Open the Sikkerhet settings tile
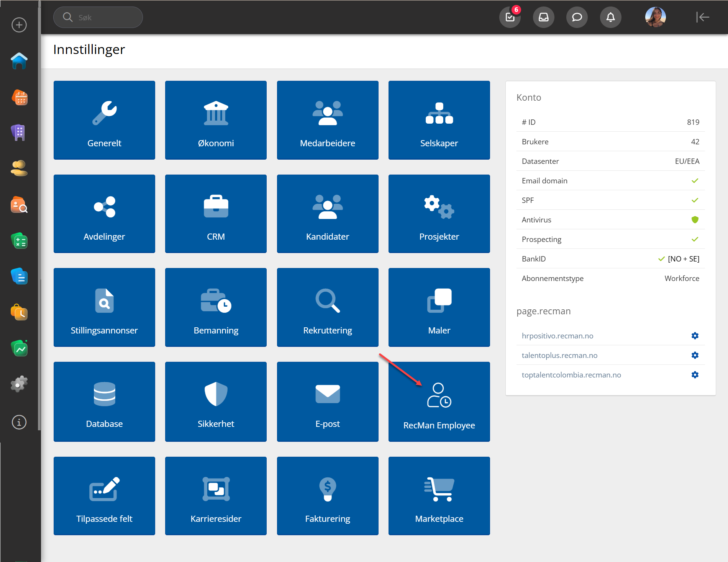Viewport: 728px width, 562px height. click(216, 402)
